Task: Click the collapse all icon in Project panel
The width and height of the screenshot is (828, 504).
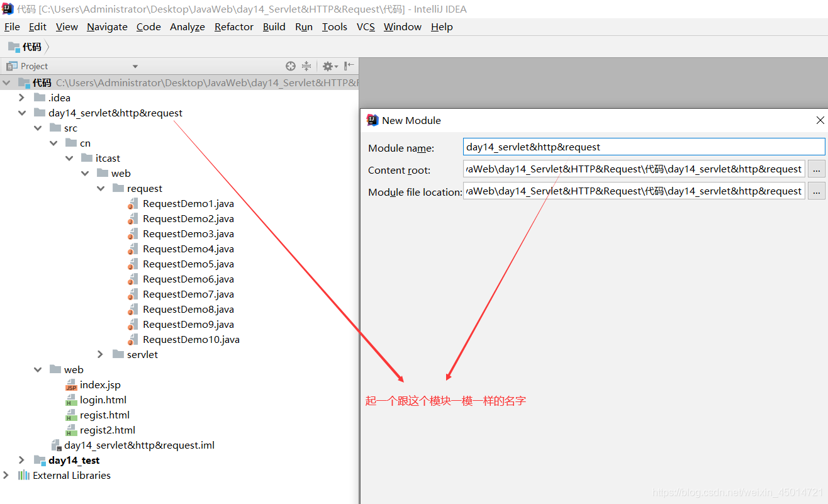Action: click(x=306, y=66)
